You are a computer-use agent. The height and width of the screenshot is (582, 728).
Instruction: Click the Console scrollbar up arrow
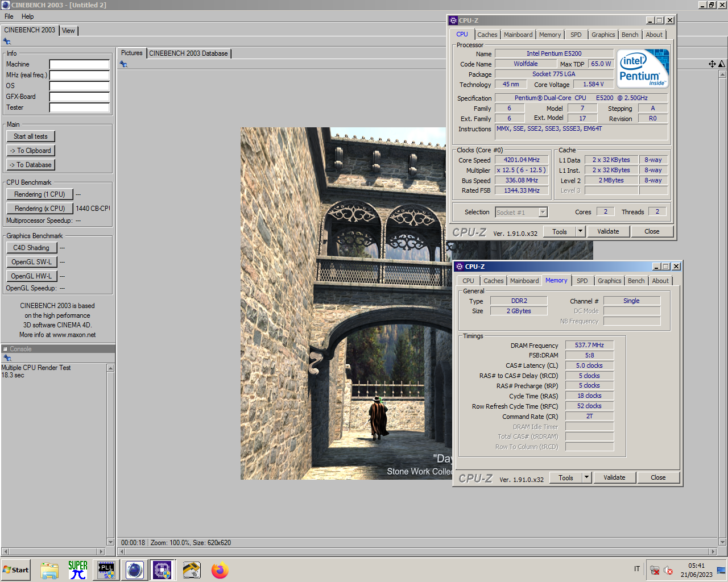(110, 368)
